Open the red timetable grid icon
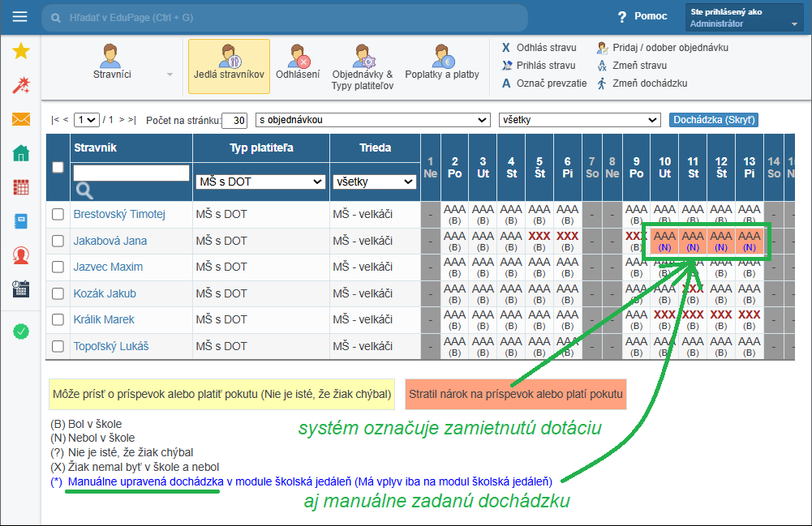Screen dimensions: 812x526 click(x=21, y=187)
